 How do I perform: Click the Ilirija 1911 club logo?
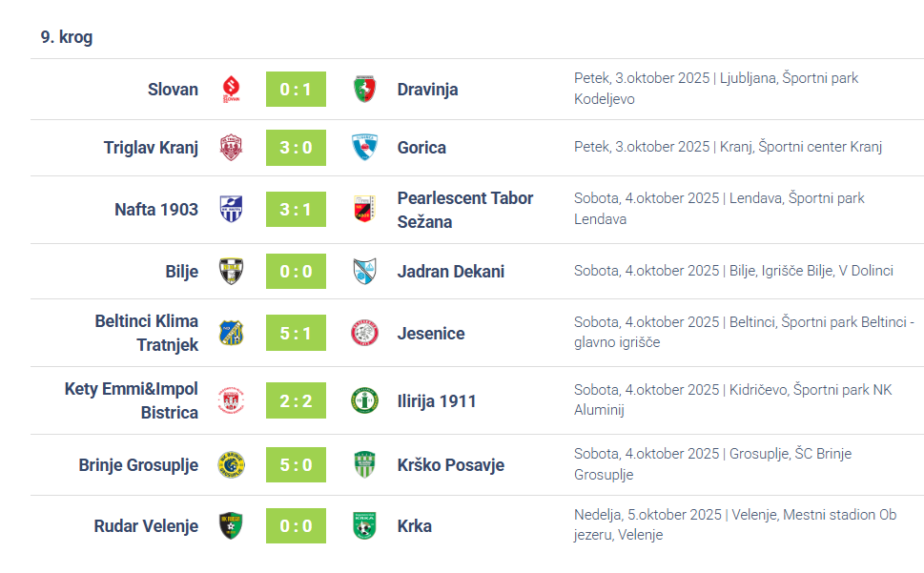coord(364,401)
